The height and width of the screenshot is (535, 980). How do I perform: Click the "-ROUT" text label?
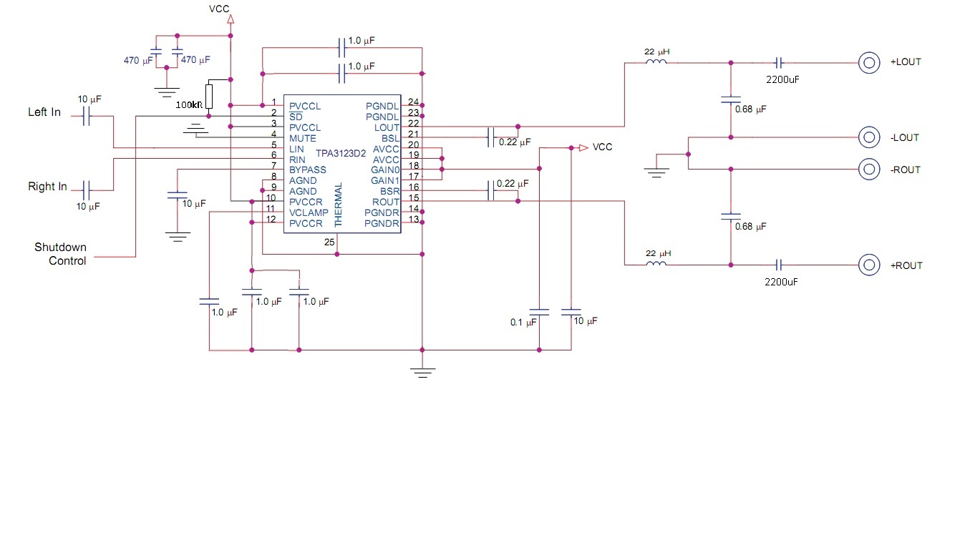click(x=906, y=170)
